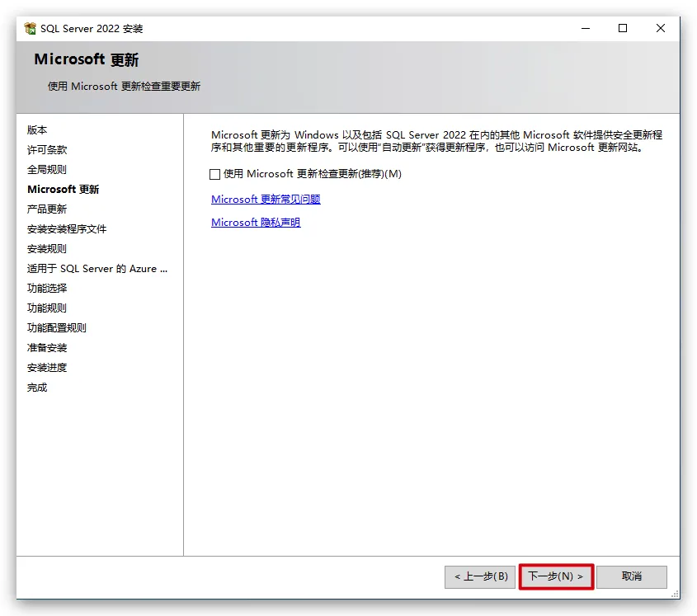The height and width of the screenshot is (616, 697).
Task: Select the 完成 step in sidebar
Action: point(37,388)
